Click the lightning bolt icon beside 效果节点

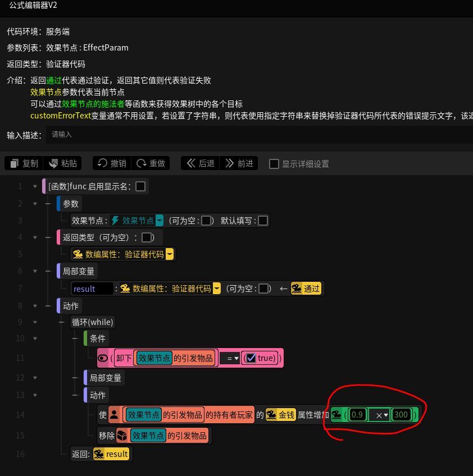coord(115,221)
